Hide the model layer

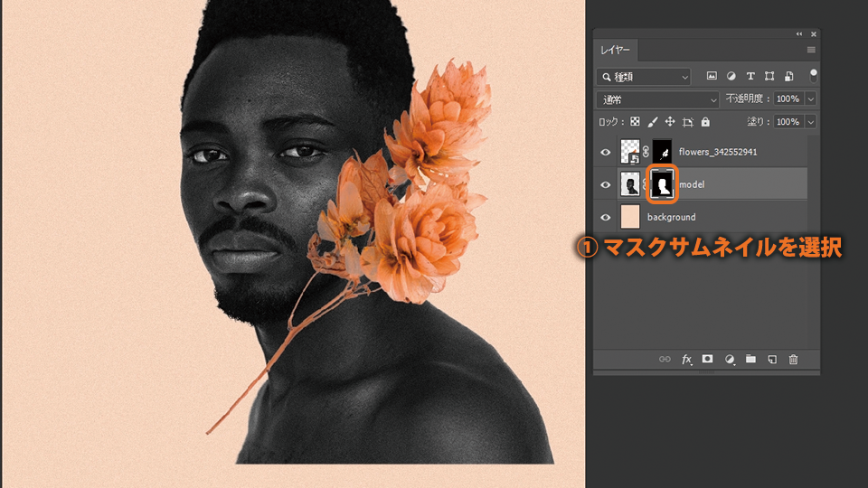(606, 184)
